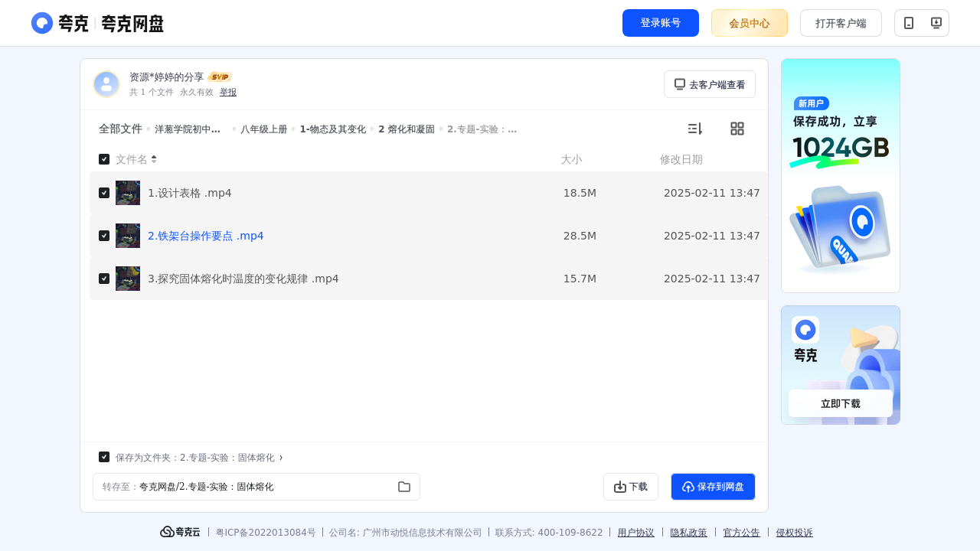Toggle the 保存为文件夹 checkbox

104,457
